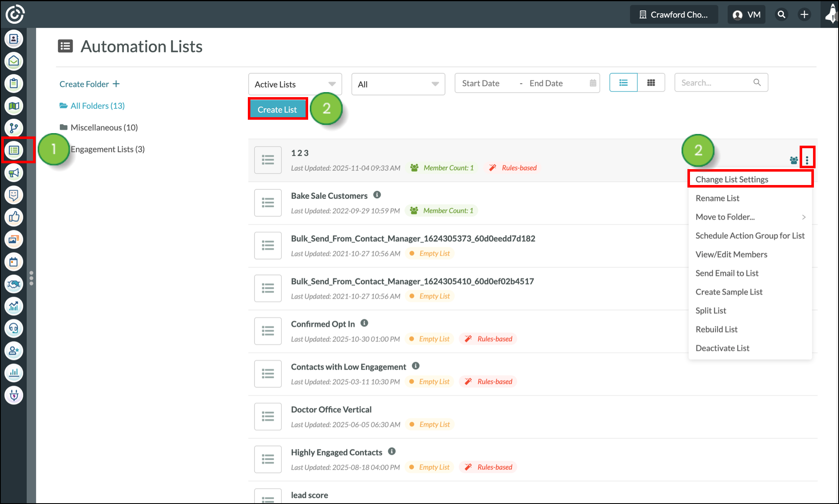The height and width of the screenshot is (504, 839).
Task: Click the global search magnifier icon
Action: tap(781, 15)
